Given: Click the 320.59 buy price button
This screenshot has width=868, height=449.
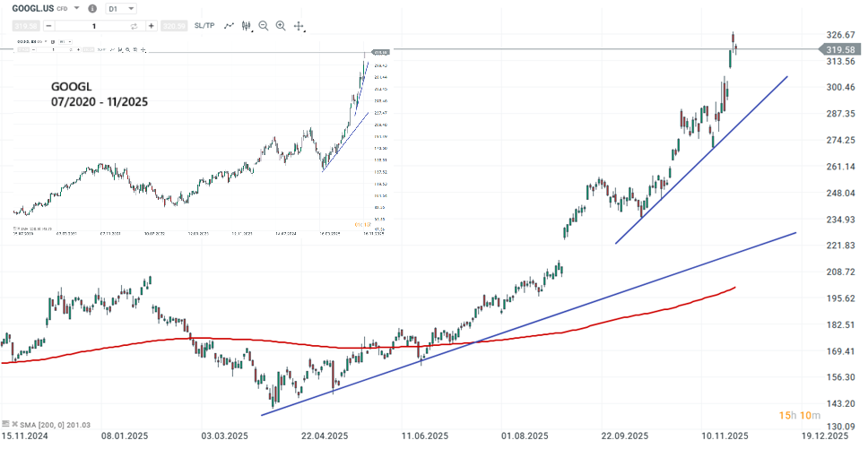Looking at the screenshot, I should [x=173, y=26].
